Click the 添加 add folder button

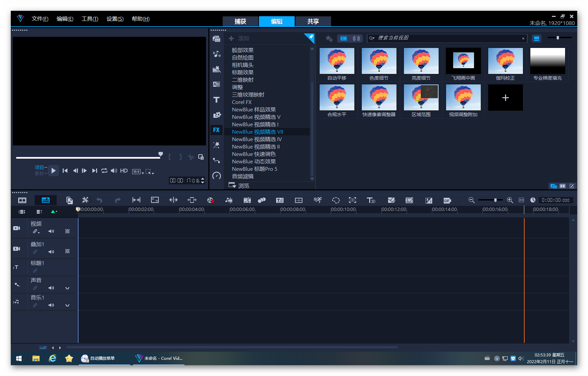[239, 38]
